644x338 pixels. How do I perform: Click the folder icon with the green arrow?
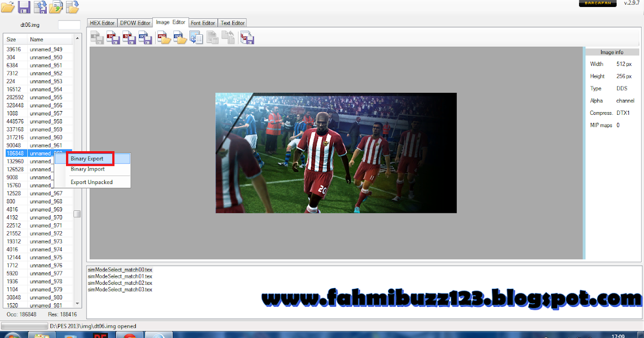(56, 6)
